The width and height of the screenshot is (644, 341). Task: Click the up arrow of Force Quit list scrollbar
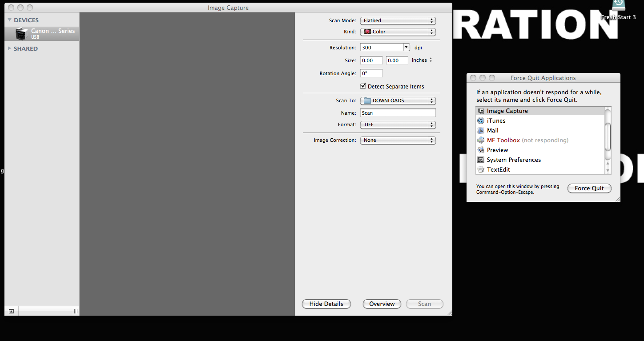pos(608,164)
